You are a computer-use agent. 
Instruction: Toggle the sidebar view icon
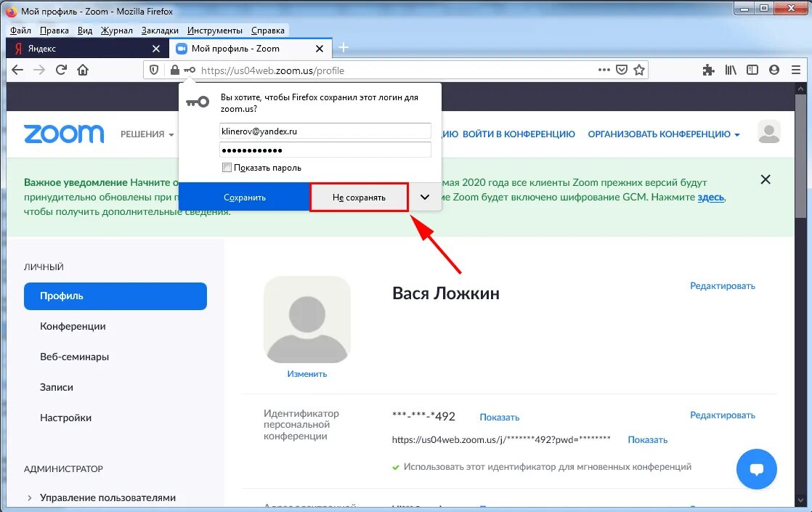click(752, 70)
